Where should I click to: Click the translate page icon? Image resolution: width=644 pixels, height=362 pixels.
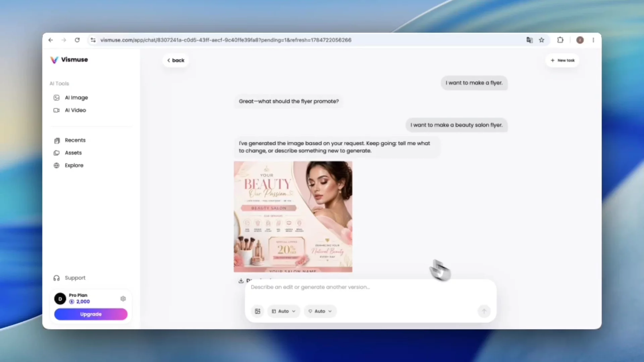click(529, 40)
